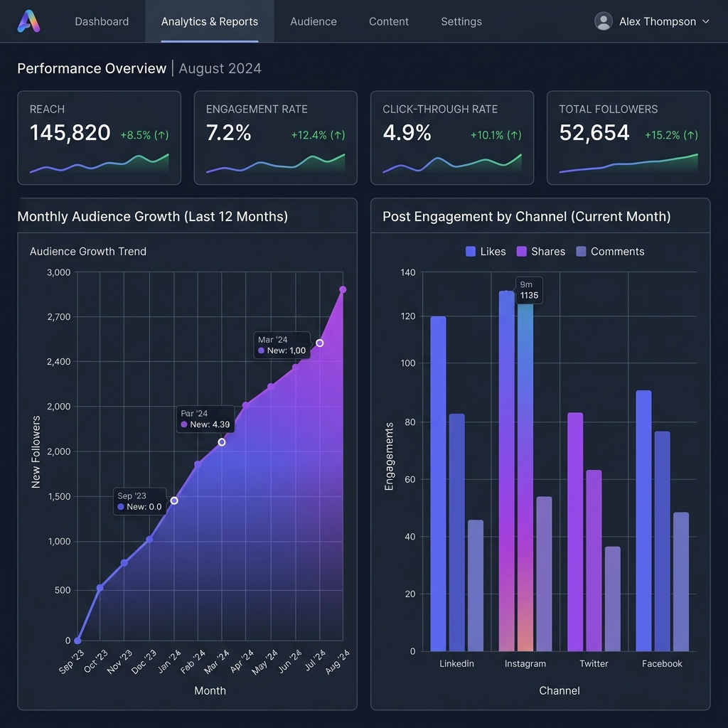Click the 'Mar '24 New: 1,00' tooltip

click(282, 345)
